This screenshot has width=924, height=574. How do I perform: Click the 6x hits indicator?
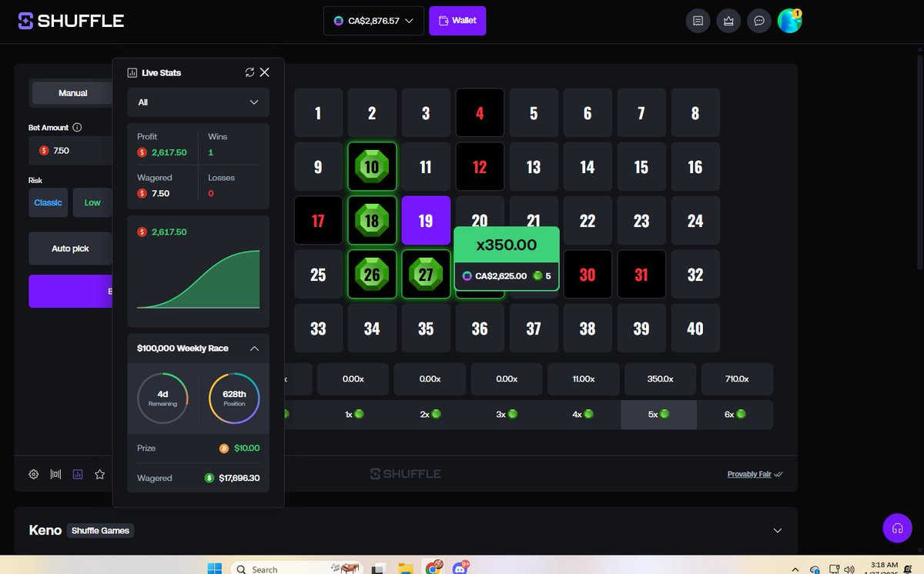click(x=735, y=414)
